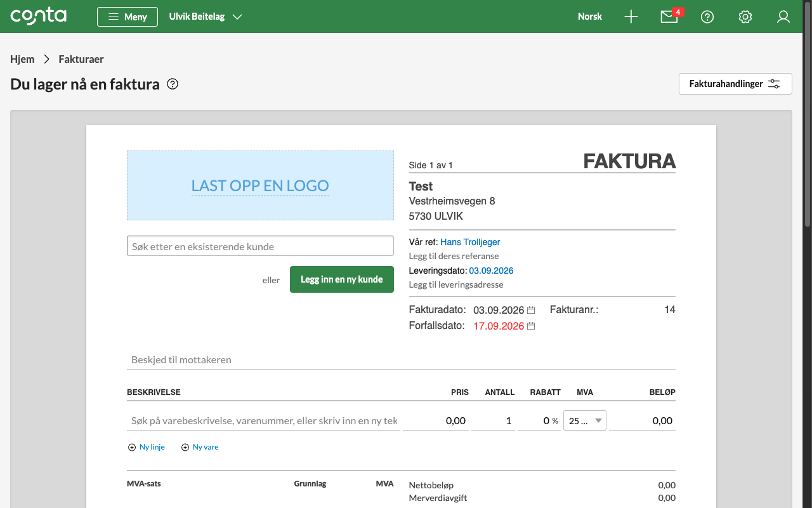Open the user profile icon
The image size is (812, 508).
[783, 17]
